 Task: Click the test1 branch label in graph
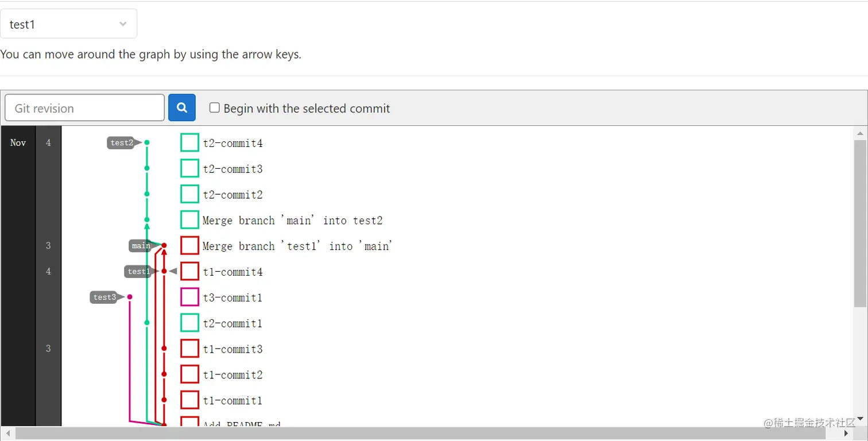138,271
